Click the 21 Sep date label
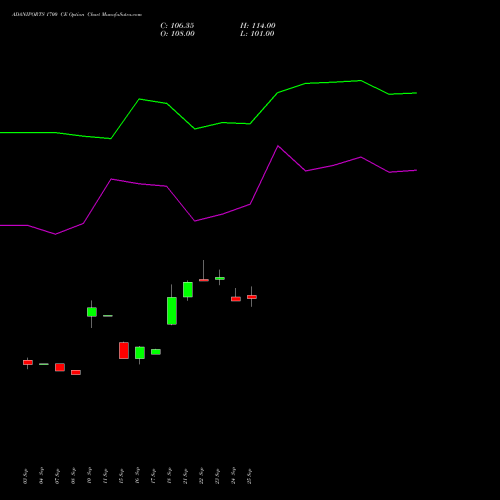Image resolution: width=500 pixels, height=500 pixels. [186, 476]
